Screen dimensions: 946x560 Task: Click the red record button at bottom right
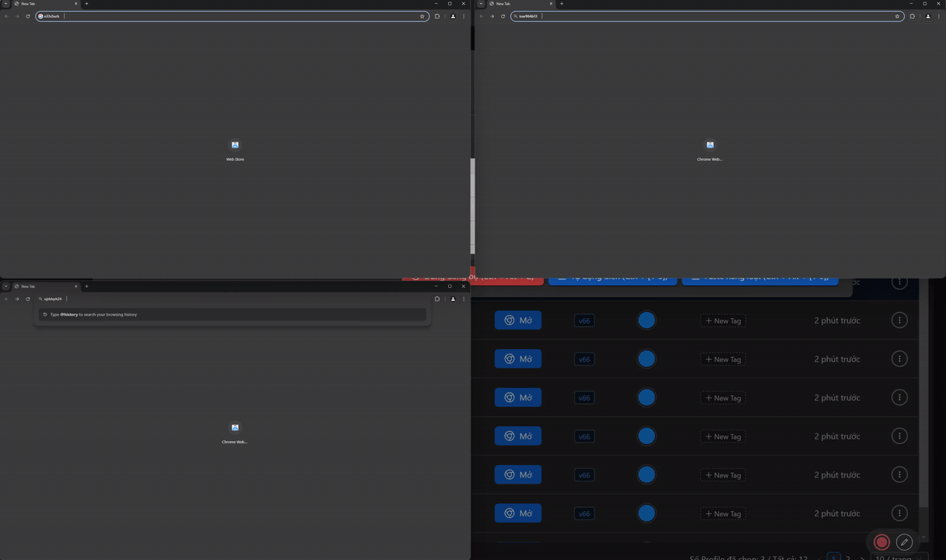(x=881, y=542)
